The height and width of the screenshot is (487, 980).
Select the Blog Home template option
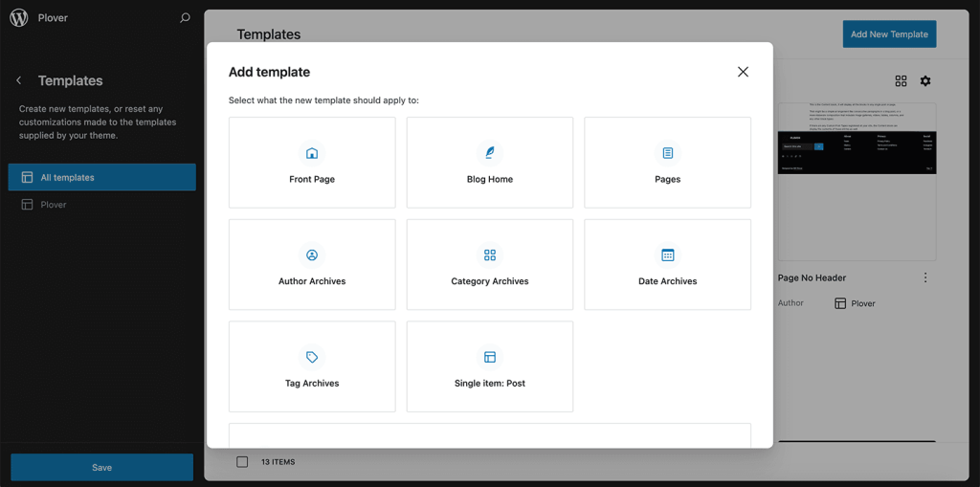(490, 163)
